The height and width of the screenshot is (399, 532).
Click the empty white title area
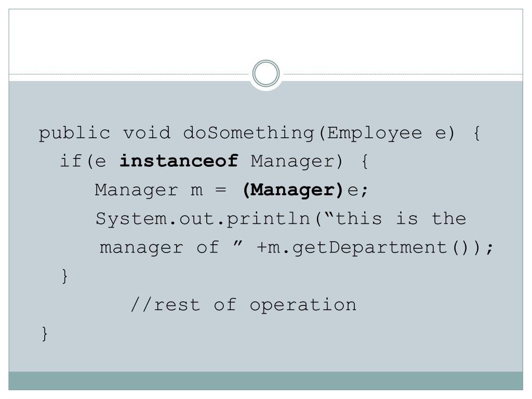(x=265, y=37)
